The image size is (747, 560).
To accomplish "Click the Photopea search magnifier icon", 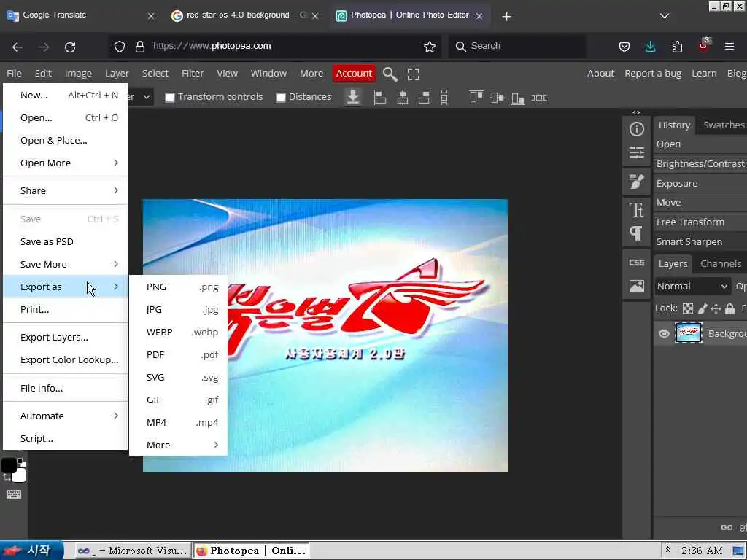I will coord(390,74).
